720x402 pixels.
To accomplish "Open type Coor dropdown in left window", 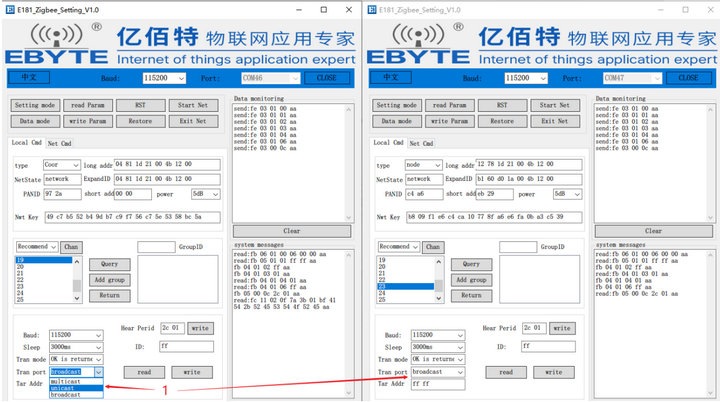I will coord(62,164).
